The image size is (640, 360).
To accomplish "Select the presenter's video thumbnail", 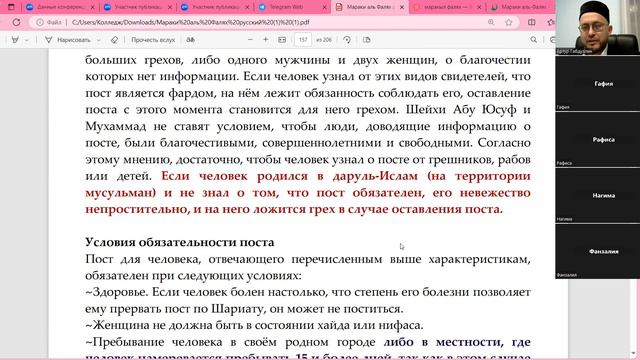I will click(597, 27).
